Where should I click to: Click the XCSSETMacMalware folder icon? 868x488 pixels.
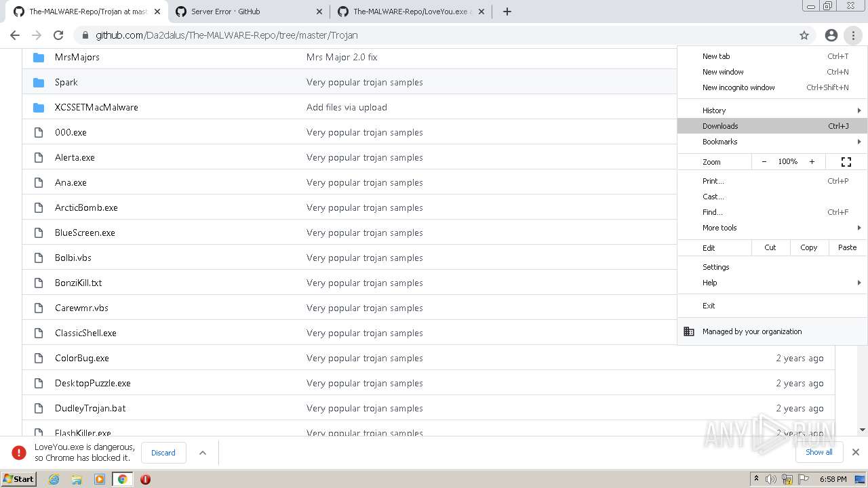click(x=39, y=107)
